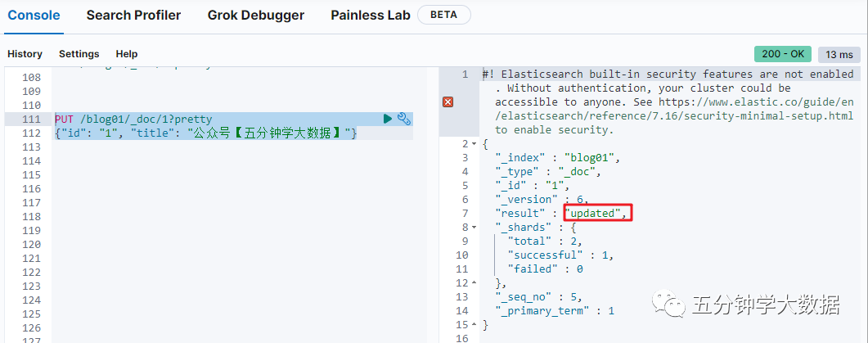Image resolution: width=868 pixels, height=343 pixels.
Task: Click the fold marker at response line 12
Action: pos(475,282)
